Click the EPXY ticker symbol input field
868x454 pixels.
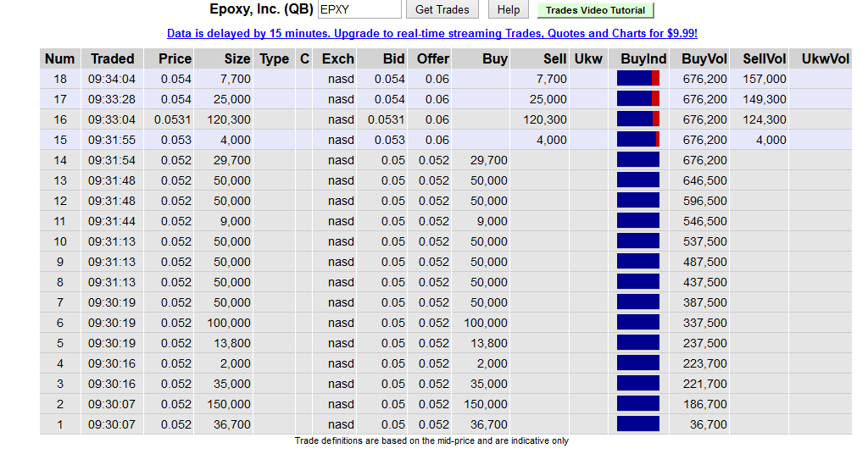pyautogui.click(x=359, y=9)
